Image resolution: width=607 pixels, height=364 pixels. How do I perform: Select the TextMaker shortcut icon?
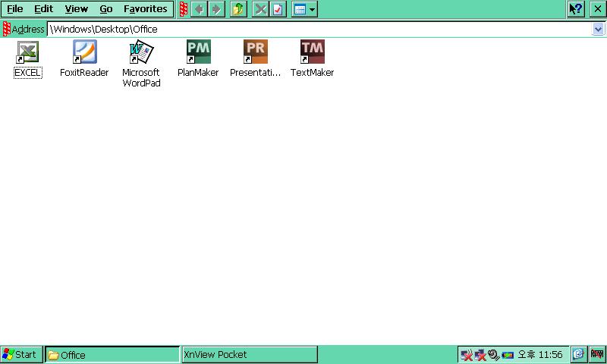click(x=312, y=52)
